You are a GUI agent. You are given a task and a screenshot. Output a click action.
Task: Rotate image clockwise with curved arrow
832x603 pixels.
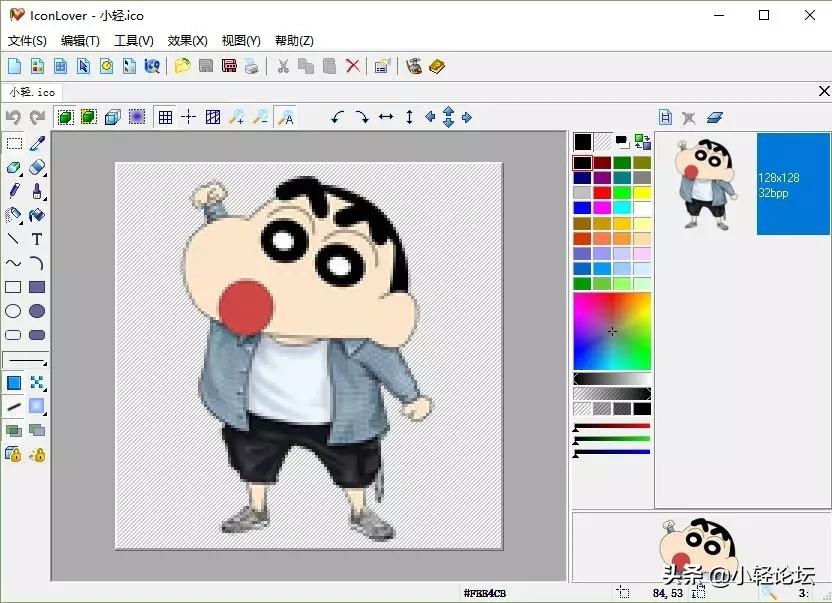(362, 117)
